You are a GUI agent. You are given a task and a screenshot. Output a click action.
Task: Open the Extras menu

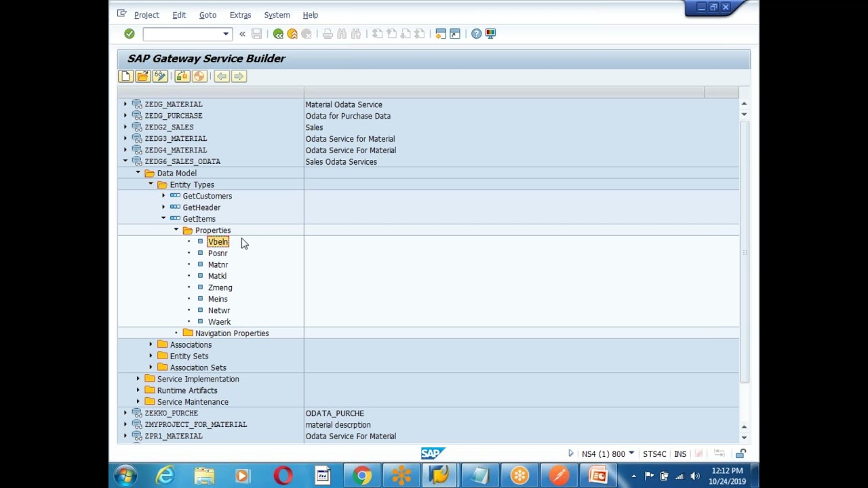tap(240, 15)
